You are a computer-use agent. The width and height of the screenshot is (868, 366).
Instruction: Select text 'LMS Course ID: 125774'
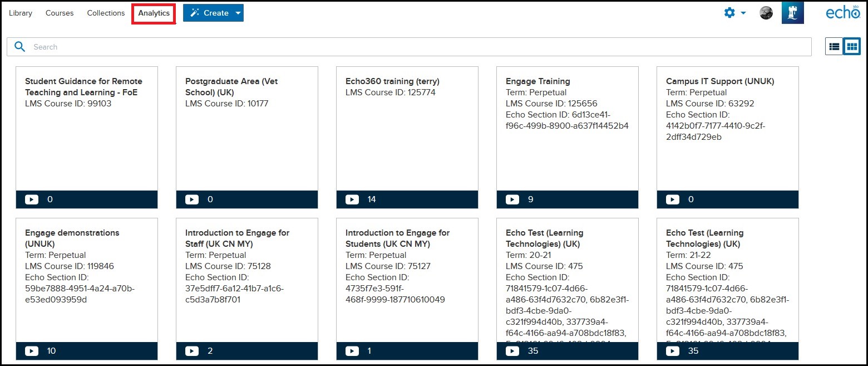(391, 92)
